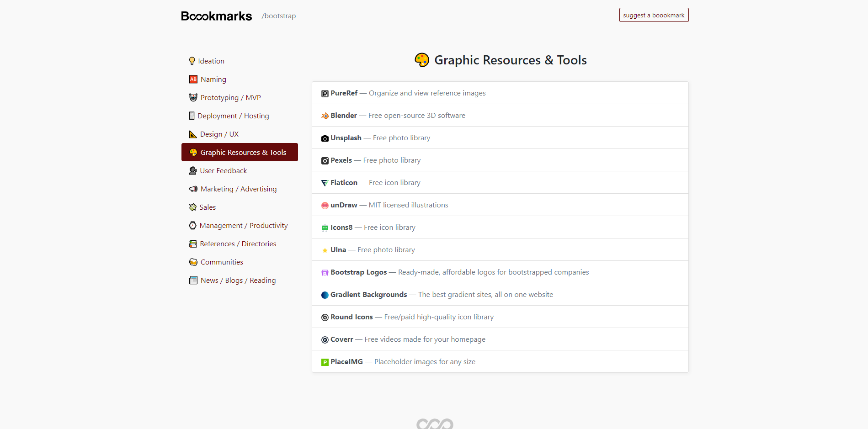The width and height of the screenshot is (868, 429).
Task: Open the Flaticon bookmark link
Action: click(500, 182)
